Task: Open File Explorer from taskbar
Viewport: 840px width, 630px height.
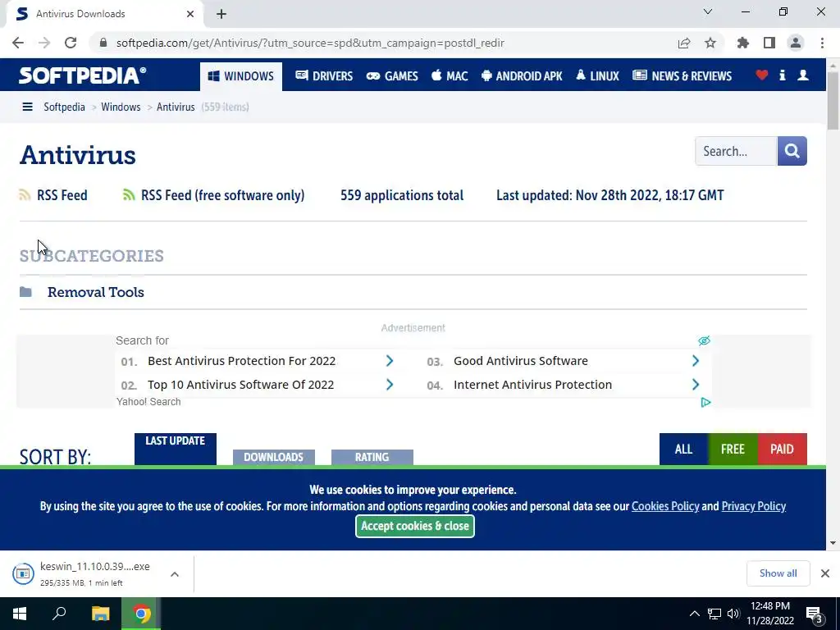Action: coord(101,614)
